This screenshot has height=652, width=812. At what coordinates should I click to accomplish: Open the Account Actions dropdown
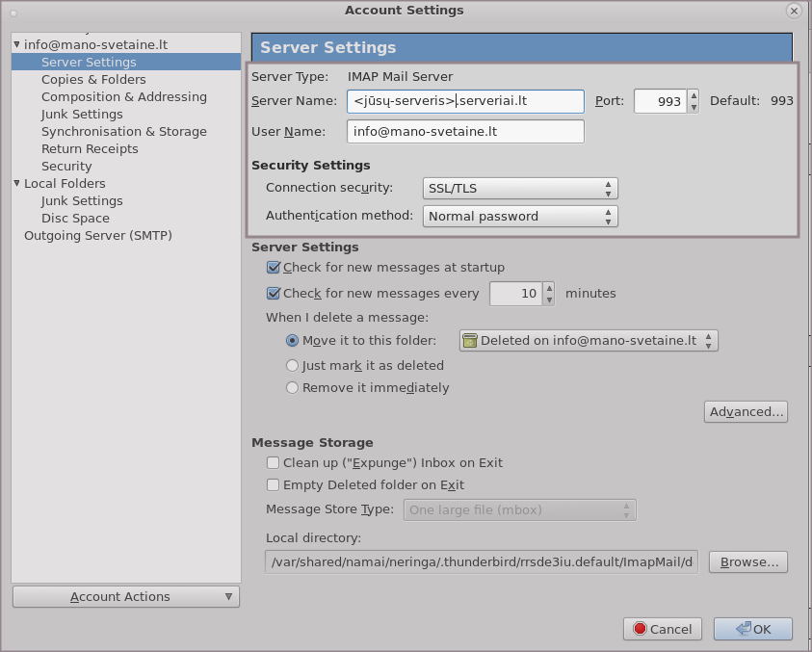125,597
